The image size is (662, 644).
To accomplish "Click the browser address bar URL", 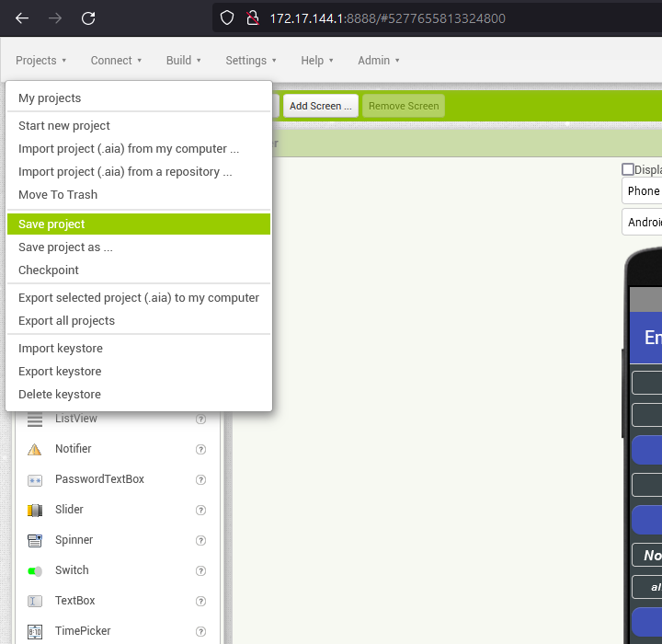I will 386,18.
